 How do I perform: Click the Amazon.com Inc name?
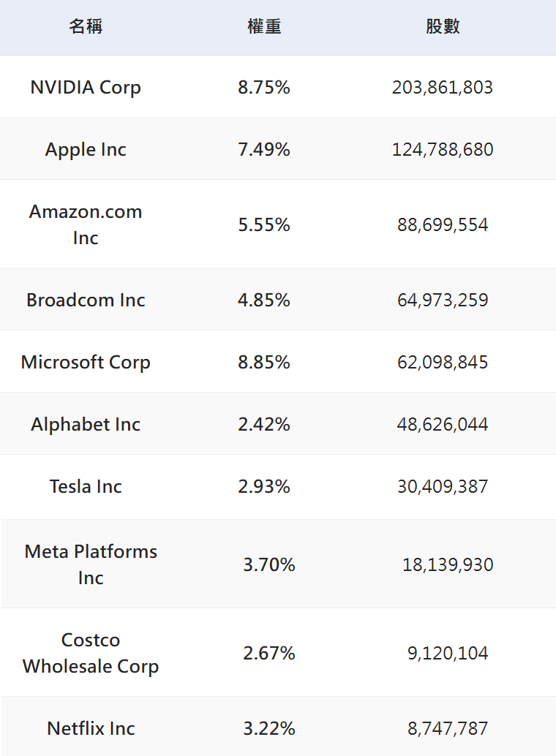pyautogui.click(x=86, y=224)
